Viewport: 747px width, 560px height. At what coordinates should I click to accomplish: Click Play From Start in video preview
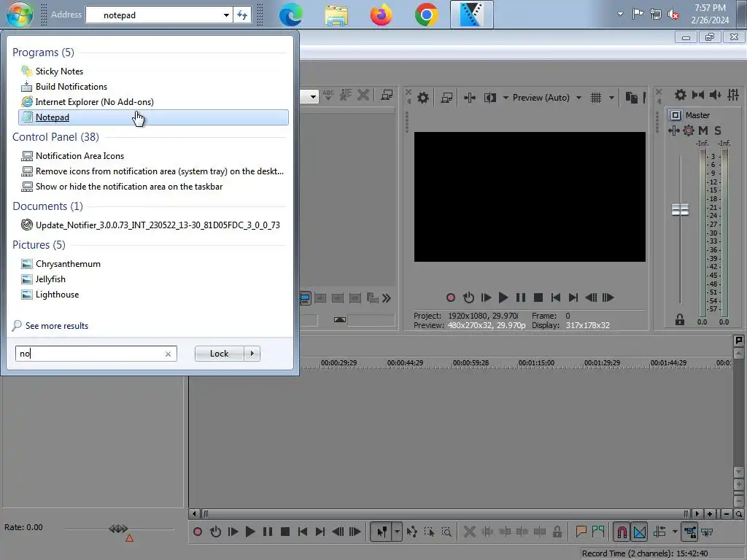coord(486,297)
